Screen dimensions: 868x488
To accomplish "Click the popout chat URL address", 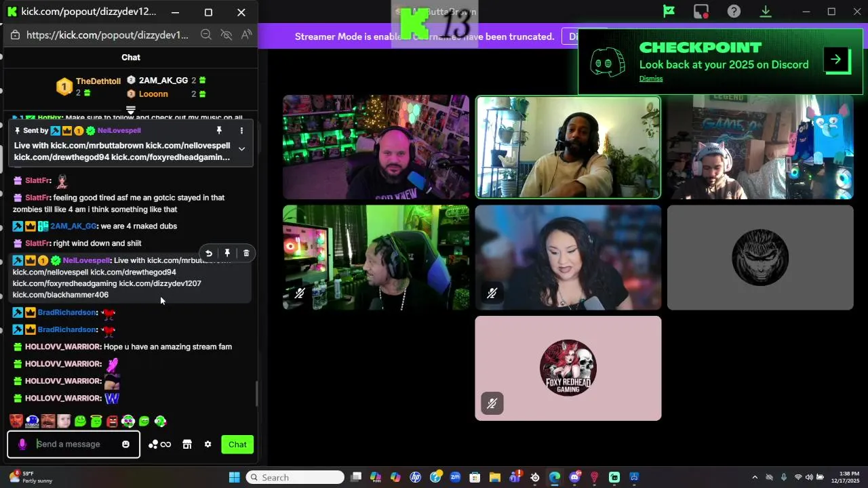I will (107, 35).
